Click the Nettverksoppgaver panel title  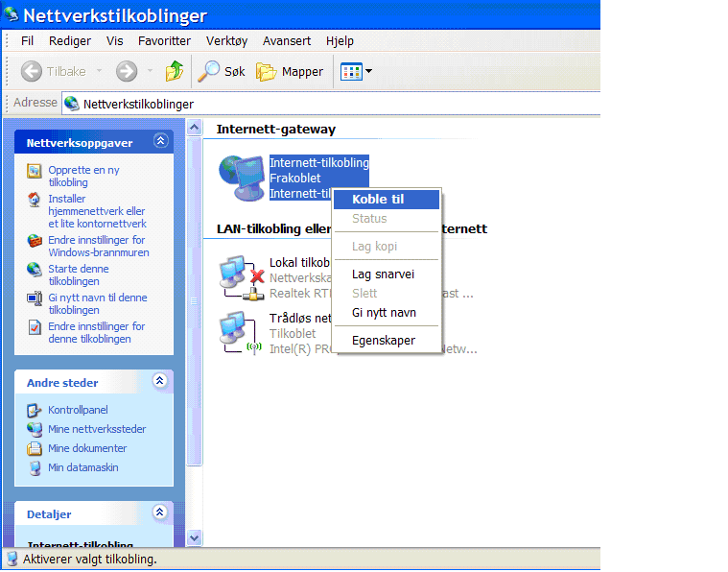80,143
